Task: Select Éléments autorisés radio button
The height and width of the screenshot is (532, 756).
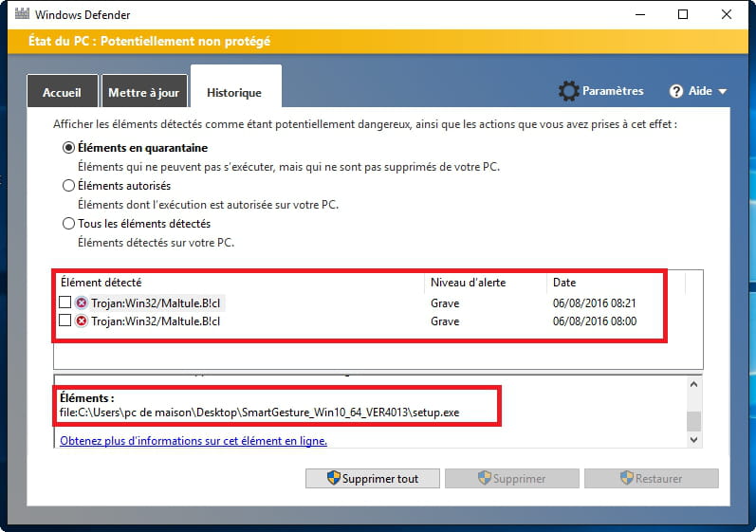Action: pyautogui.click(x=68, y=186)
